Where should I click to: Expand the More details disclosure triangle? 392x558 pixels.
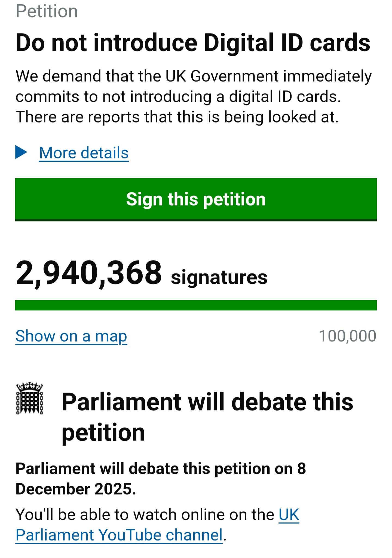click(21, 152)
